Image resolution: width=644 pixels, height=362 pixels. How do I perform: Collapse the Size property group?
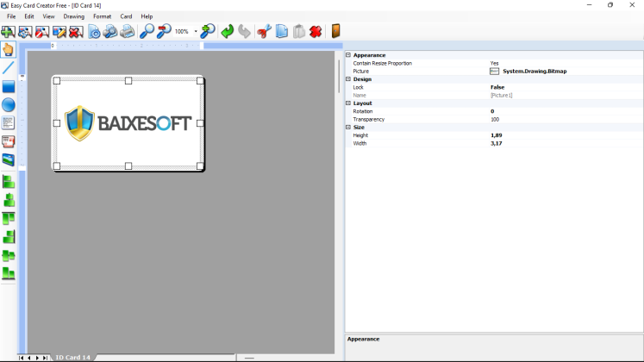(x=348, y=128)
